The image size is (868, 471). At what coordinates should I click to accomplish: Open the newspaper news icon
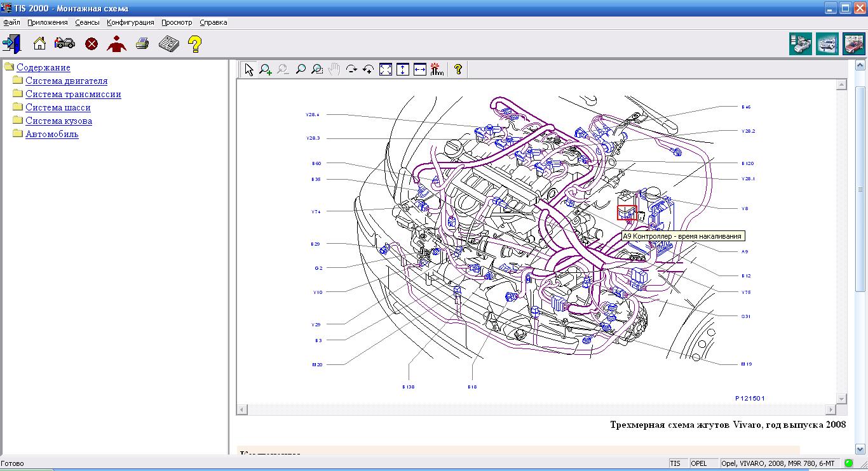[x=168, y=44]
